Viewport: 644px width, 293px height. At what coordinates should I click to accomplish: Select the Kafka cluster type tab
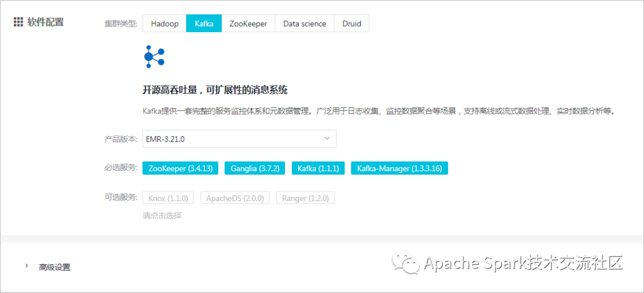point(204,23)
